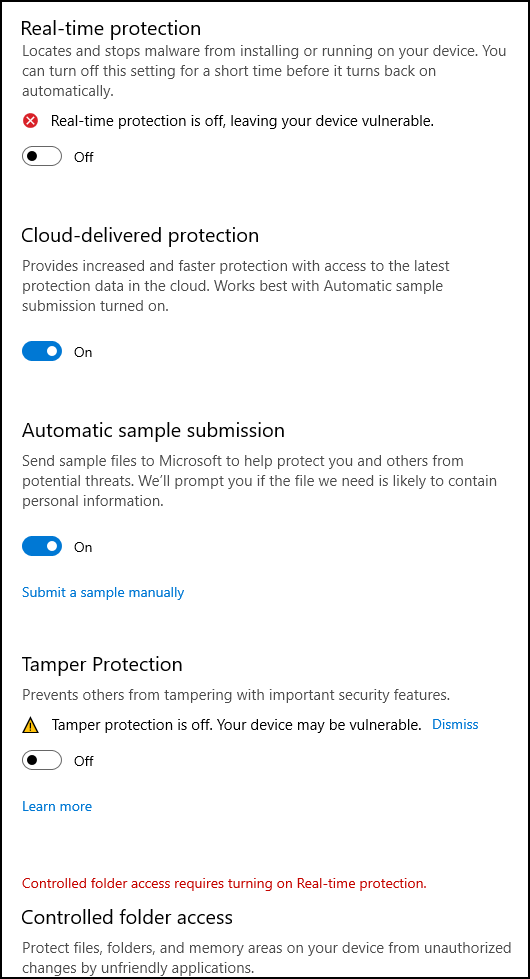Click the yellow warning triangle icon
The image size is (530, 979).
pos(30,726)
